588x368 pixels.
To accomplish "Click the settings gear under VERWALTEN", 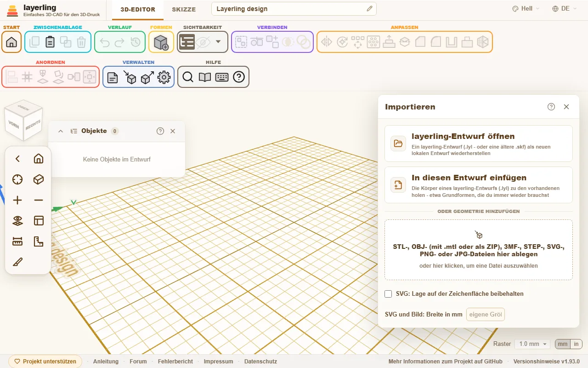I will (164, 77).
